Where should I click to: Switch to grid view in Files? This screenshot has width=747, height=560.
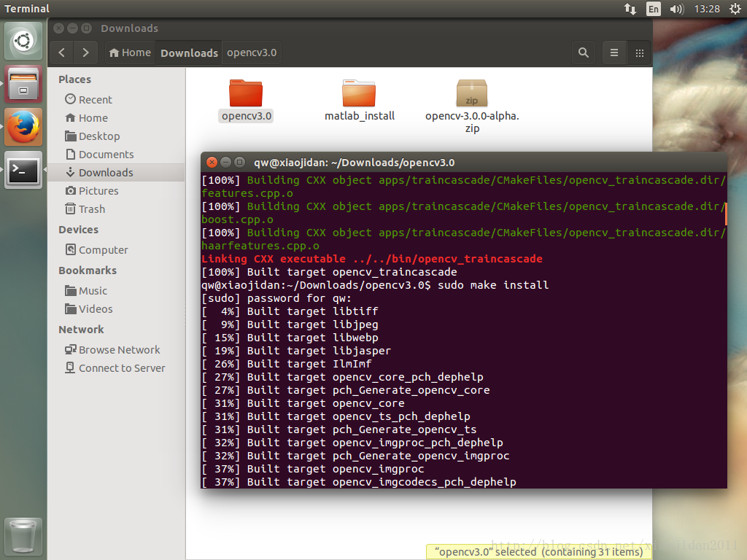tap(639, 52)
